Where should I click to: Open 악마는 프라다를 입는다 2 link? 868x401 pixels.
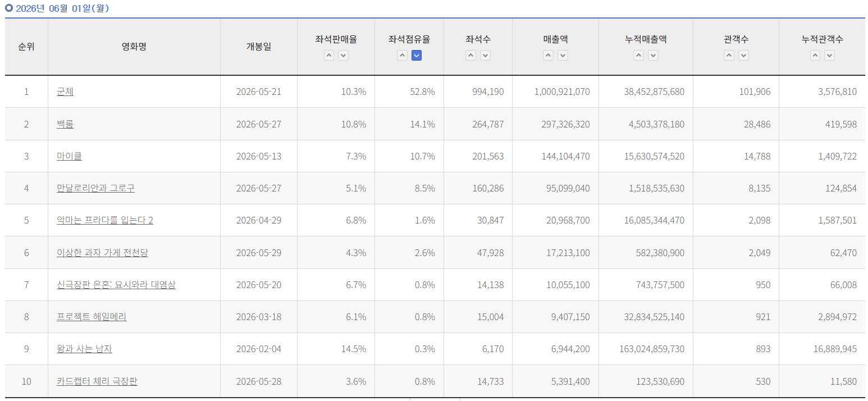(105, 220)
